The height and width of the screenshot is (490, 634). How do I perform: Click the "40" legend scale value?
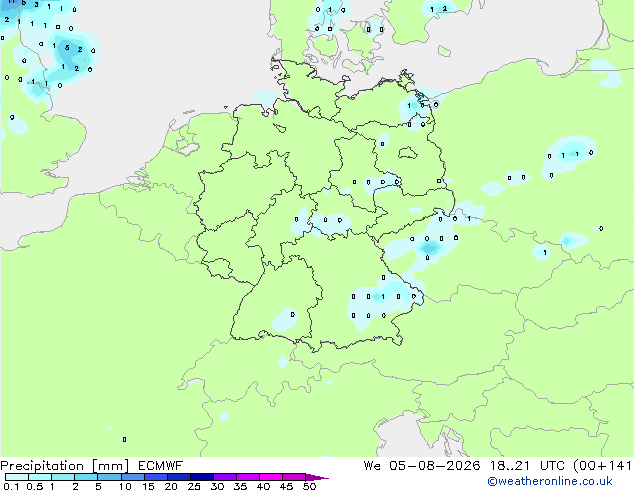[263, 486]
